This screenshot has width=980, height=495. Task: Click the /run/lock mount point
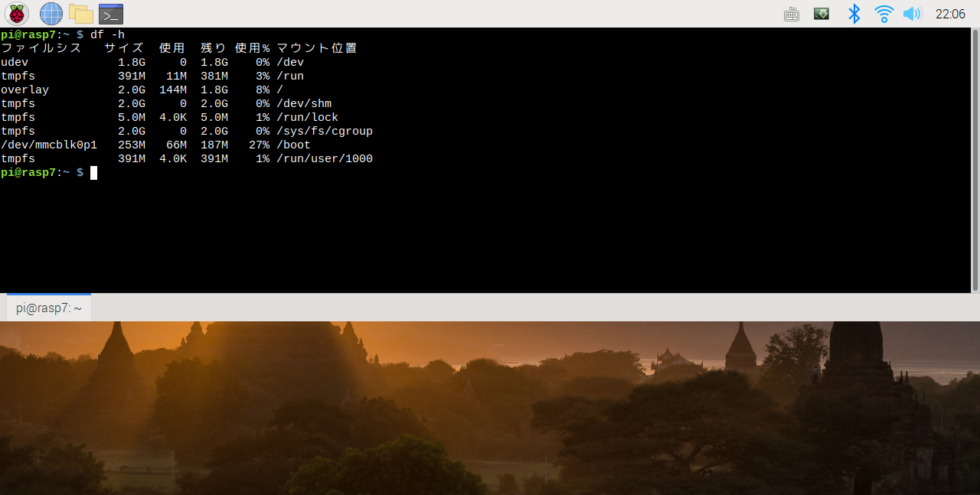pyautogui.click(x=307, y=117)
